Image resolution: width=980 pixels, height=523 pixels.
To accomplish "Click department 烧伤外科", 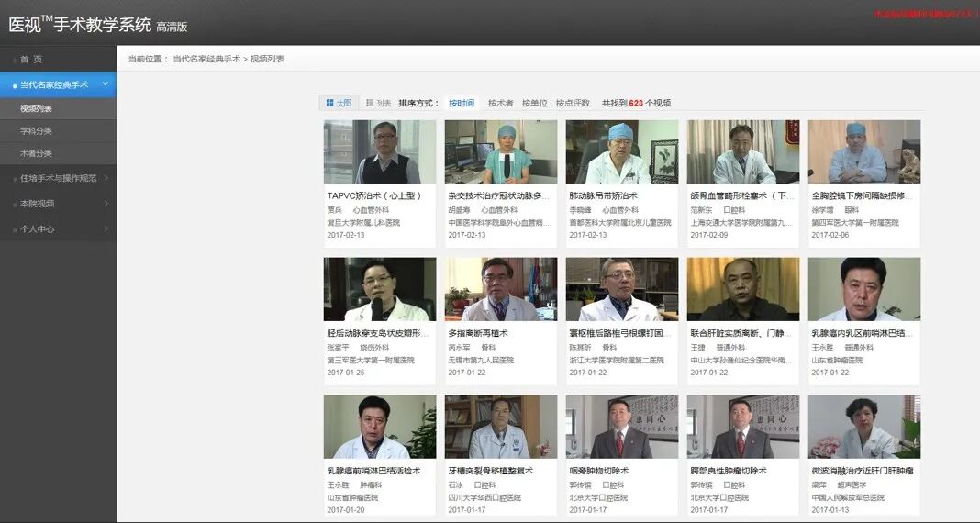I will pos(373,348).
